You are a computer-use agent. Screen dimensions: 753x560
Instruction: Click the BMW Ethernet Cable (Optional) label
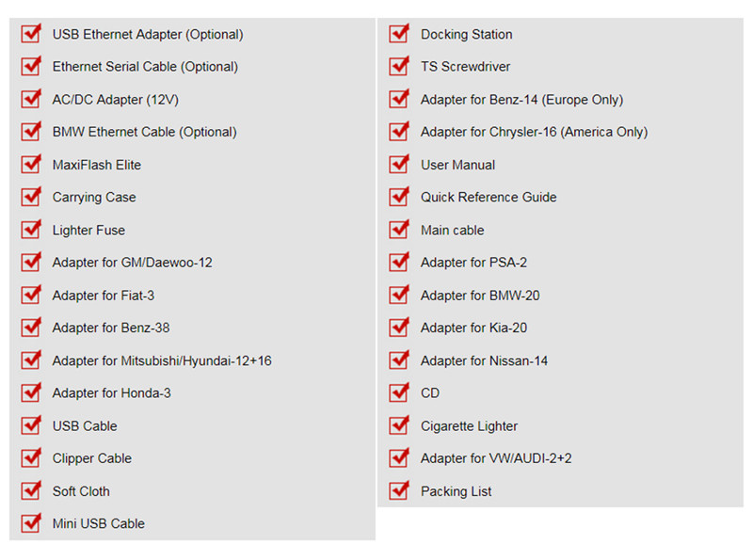tap(144, 132)
